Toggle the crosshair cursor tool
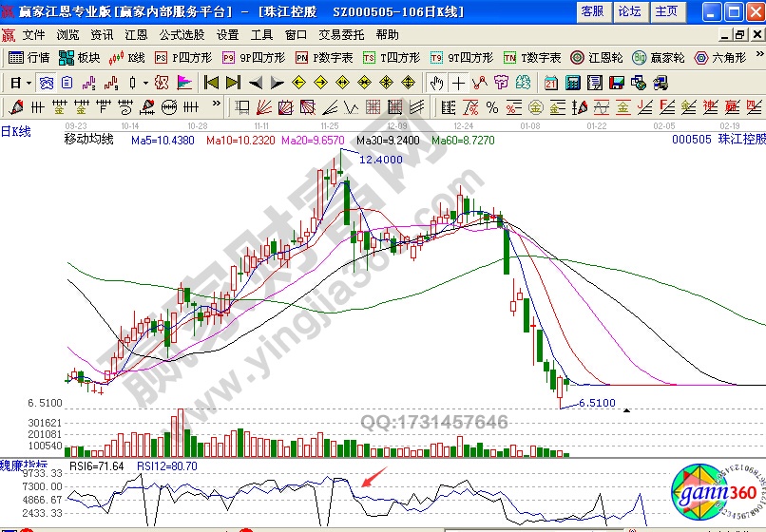 [x=458, y=83]
